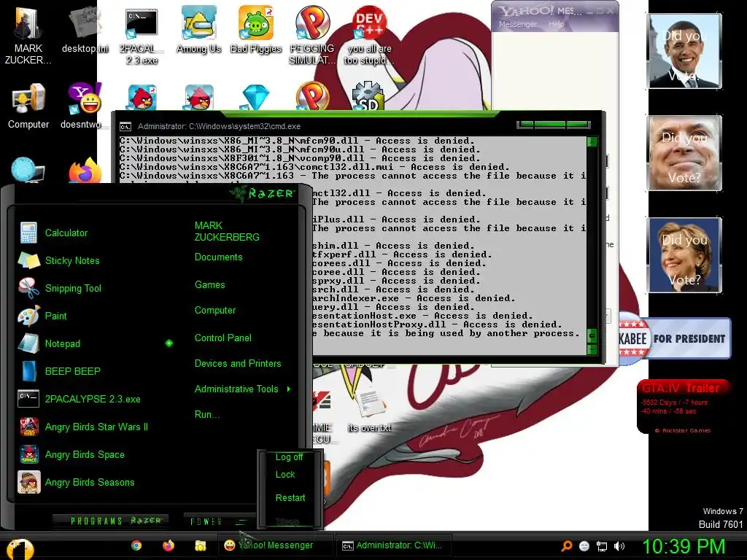Open Among Us desktop shortcut

pyautogui.click(x=198, y=29)
